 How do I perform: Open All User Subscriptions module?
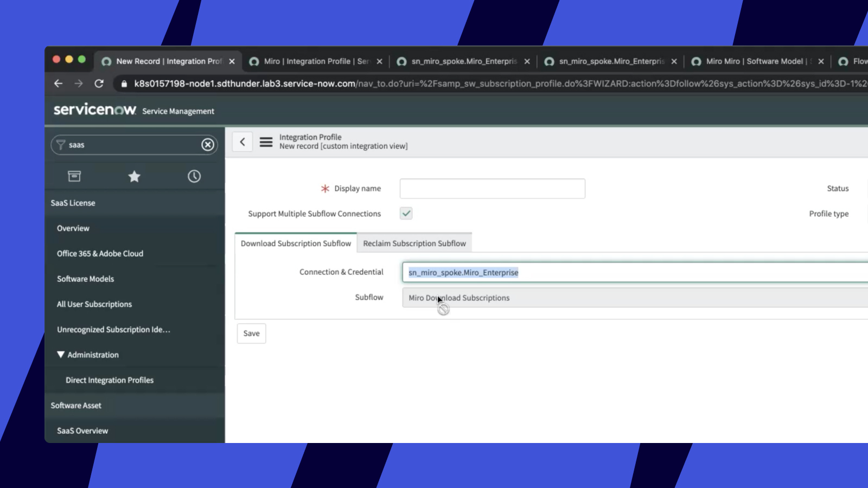pyautogui.click(x=94, y=304)
